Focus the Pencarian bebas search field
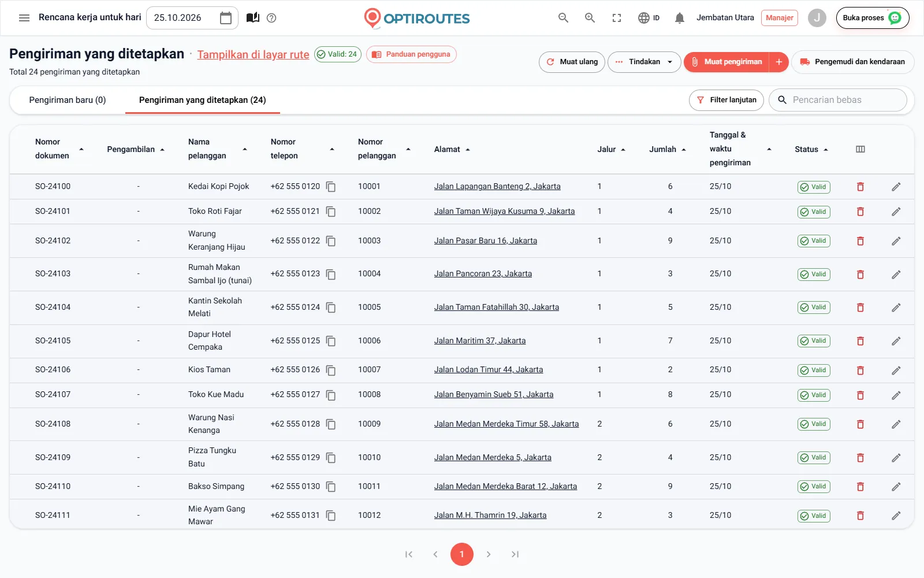Viewport: 924px width, 578px height. [x=838, y=100]
